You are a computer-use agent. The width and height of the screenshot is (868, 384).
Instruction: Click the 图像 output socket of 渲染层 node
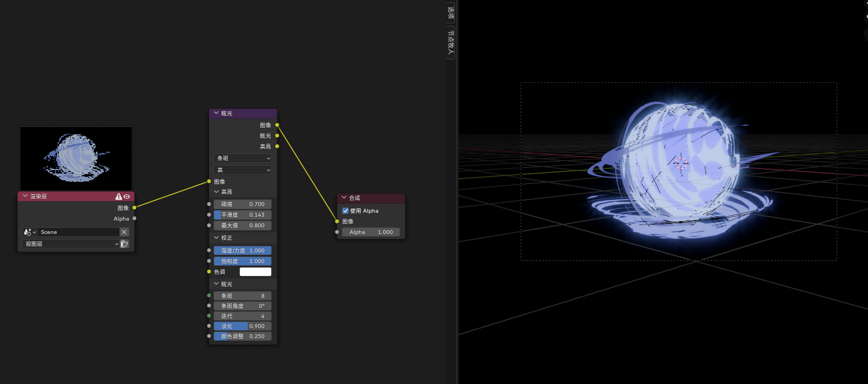pos(134,208)
